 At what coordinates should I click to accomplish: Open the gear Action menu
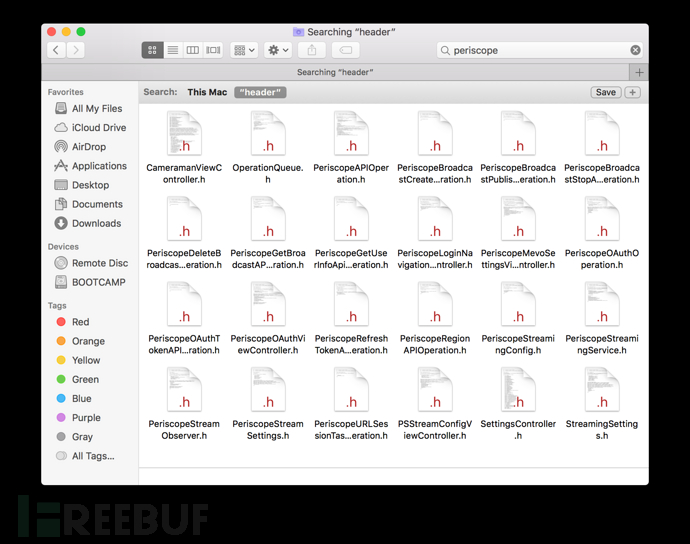coord(278,50)
